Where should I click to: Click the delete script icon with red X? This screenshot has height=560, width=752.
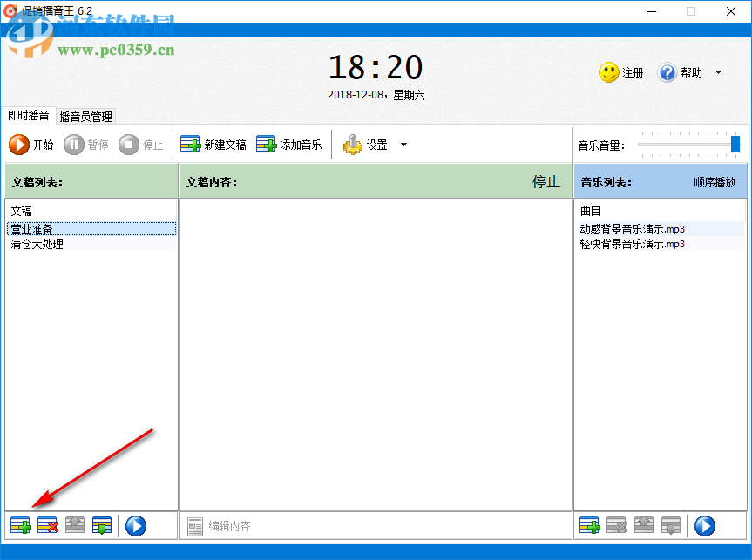[x=47, y=525]
